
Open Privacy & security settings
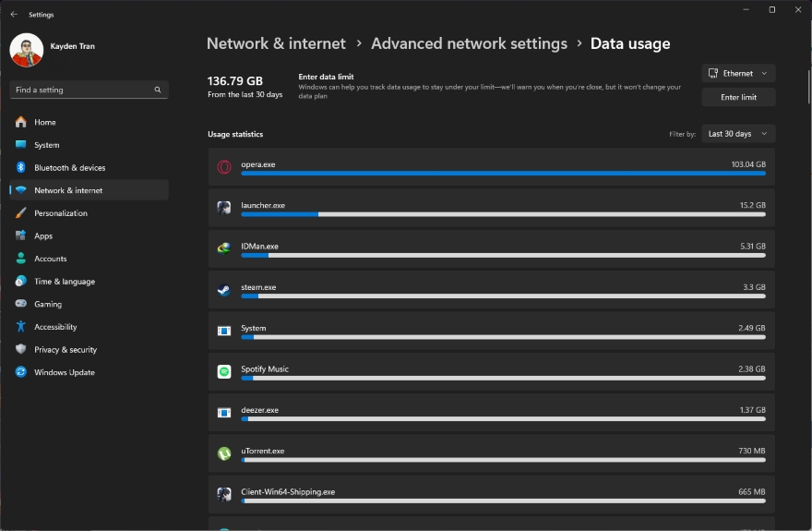click(66, 350)
